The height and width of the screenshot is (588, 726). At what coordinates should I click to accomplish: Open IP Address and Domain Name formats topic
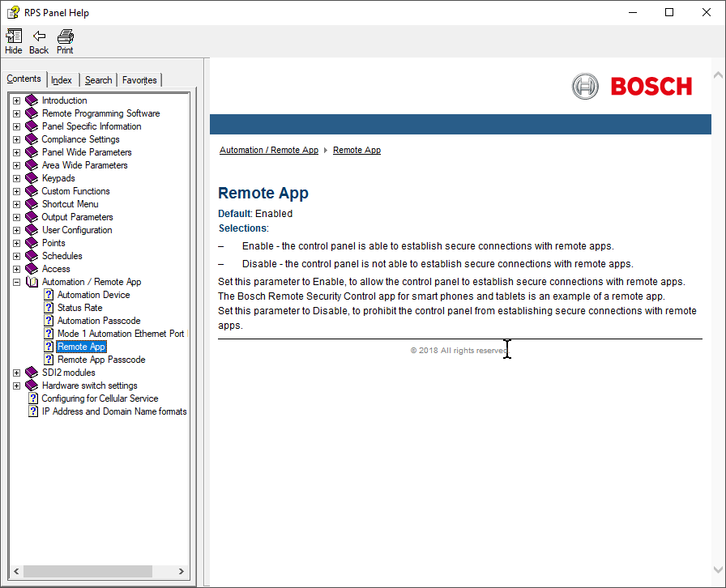pyautogui.click(x=114, y=411)
